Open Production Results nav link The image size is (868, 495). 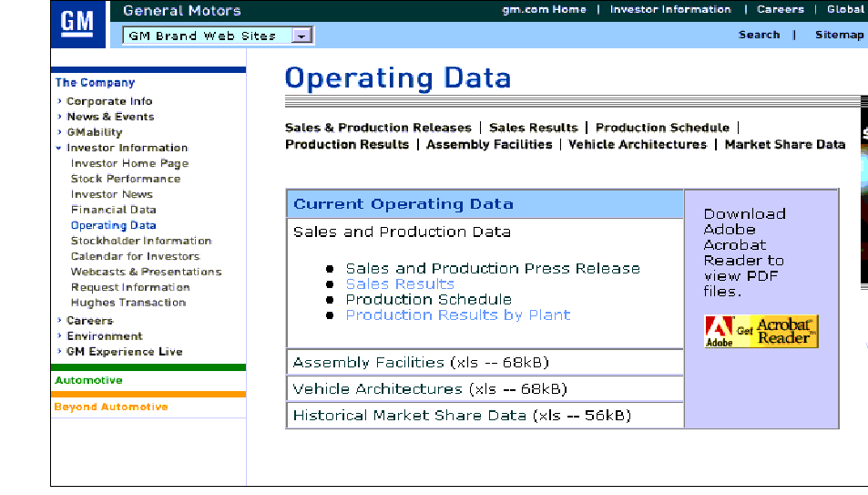pyautogui.click(x=346, y=145)
